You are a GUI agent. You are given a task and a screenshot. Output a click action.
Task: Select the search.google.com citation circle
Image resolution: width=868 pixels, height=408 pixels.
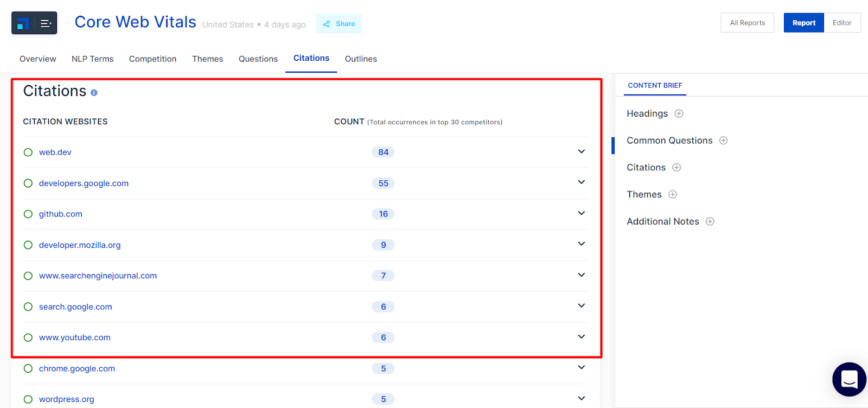(28, 307)
